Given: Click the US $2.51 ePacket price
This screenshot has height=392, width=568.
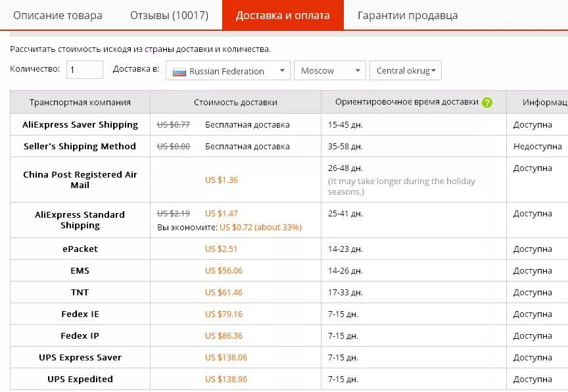Looking at the screenshot, I should coord(221,249).
